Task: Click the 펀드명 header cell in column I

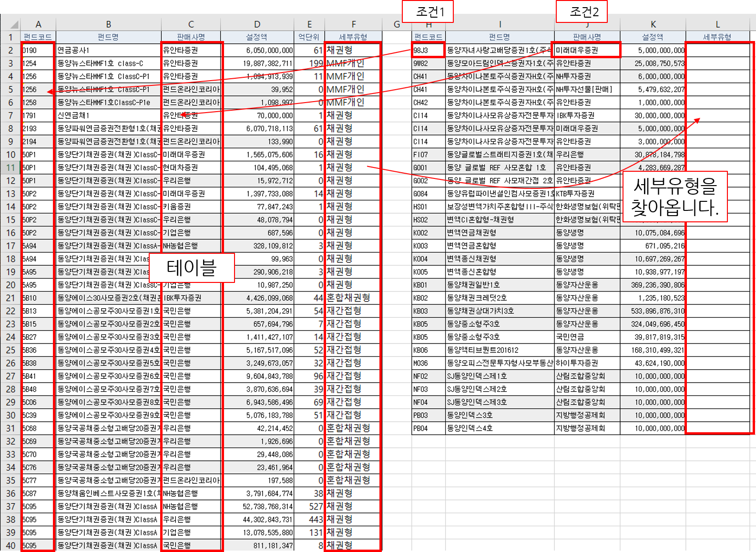Action: tap(500, 37)
